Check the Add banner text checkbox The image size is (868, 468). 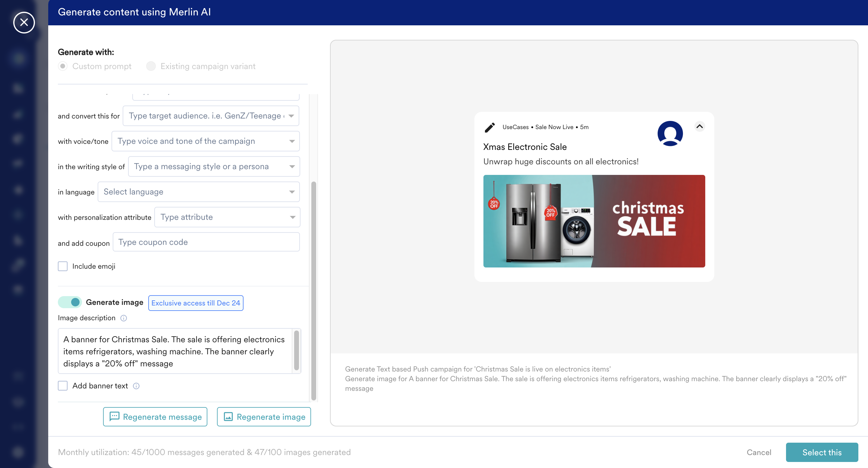(x=63, y=385)
